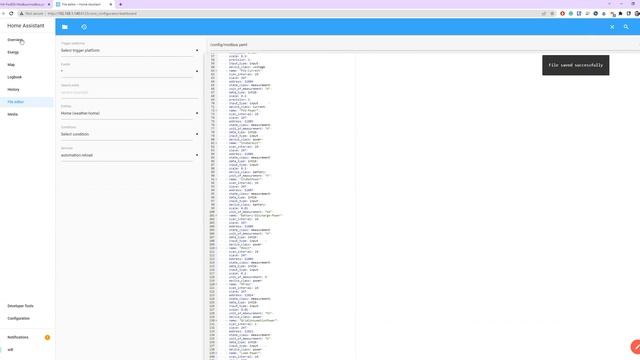Click the X close-file icon in blue toolbar
The image size is (640, 360).
pyautogui.click(x=612, y=27)
